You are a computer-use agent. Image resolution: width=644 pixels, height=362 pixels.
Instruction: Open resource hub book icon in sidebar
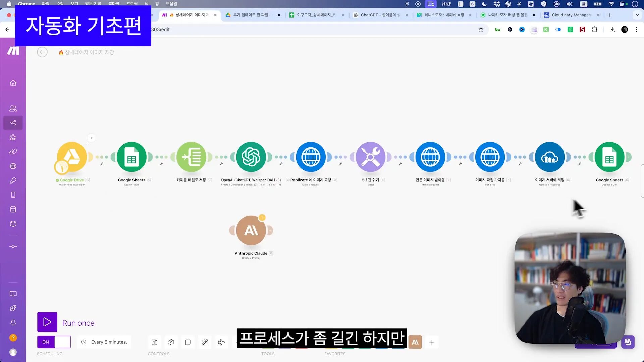pyautogui.click(x=13, y=294)
